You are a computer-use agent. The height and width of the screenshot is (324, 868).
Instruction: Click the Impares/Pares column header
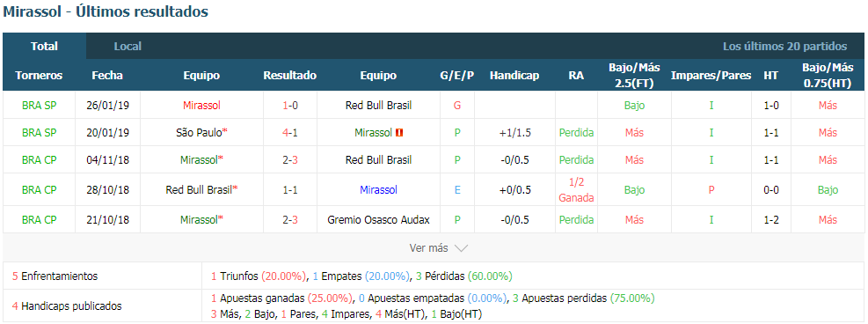(711, 76)
